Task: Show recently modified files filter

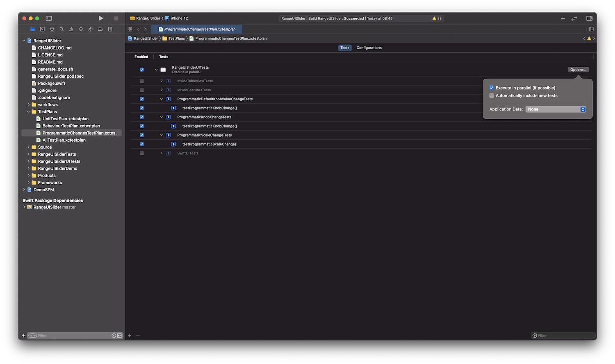Action: tap(114, 336)
